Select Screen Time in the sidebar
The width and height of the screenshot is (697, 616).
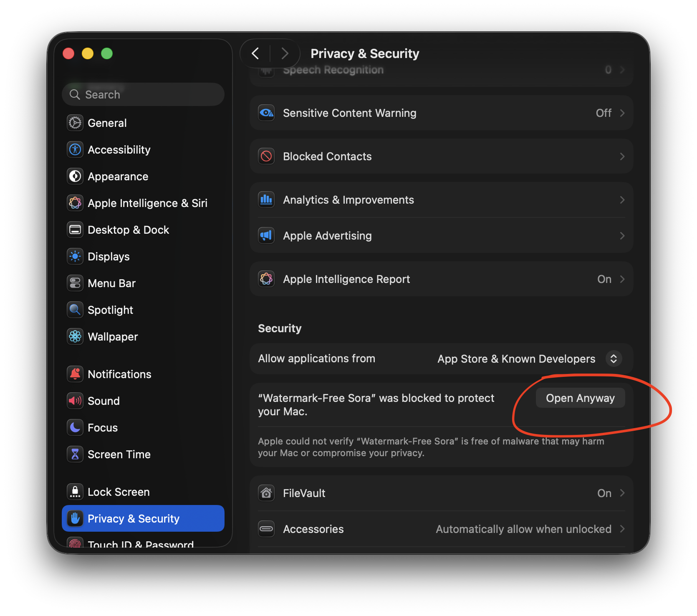click(x=143, y=454)
